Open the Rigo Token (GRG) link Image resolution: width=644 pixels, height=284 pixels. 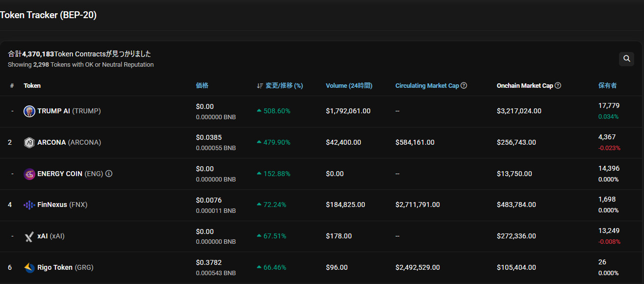[65, 268]
